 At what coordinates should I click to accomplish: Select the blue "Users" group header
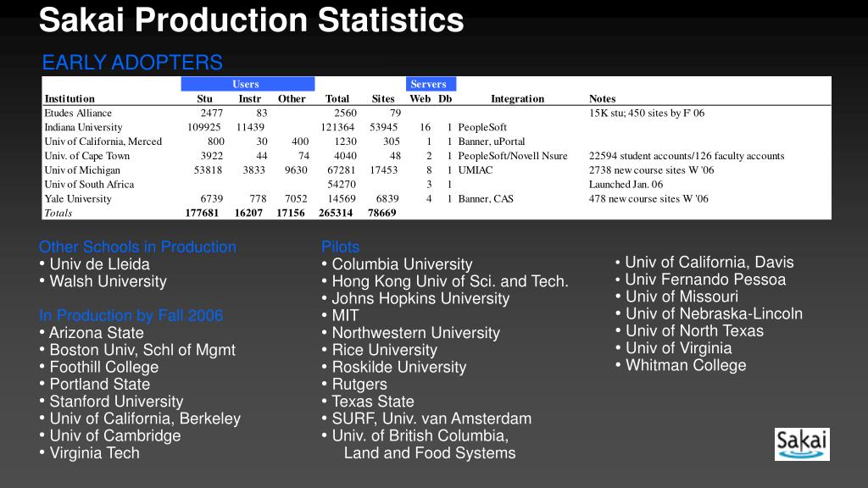coord(248,84)
